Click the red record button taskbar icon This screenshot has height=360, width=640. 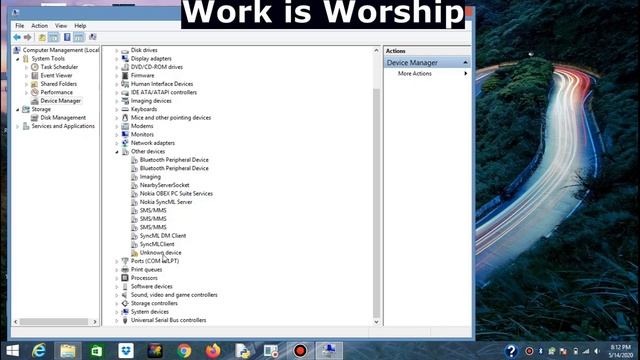point(300,351)
